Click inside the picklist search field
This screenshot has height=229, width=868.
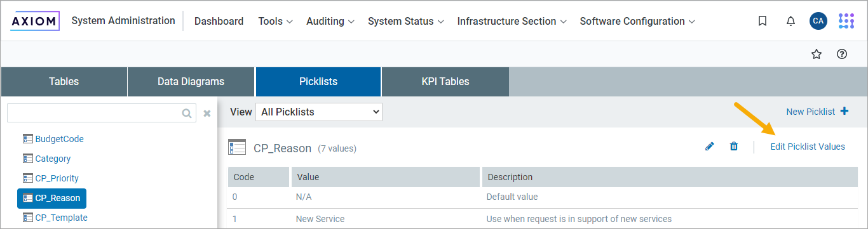(94, 114)
